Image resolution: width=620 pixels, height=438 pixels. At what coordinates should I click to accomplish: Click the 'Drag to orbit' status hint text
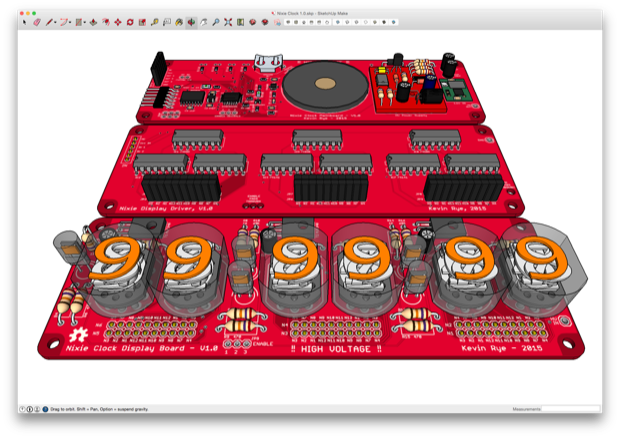pos(99,409)
